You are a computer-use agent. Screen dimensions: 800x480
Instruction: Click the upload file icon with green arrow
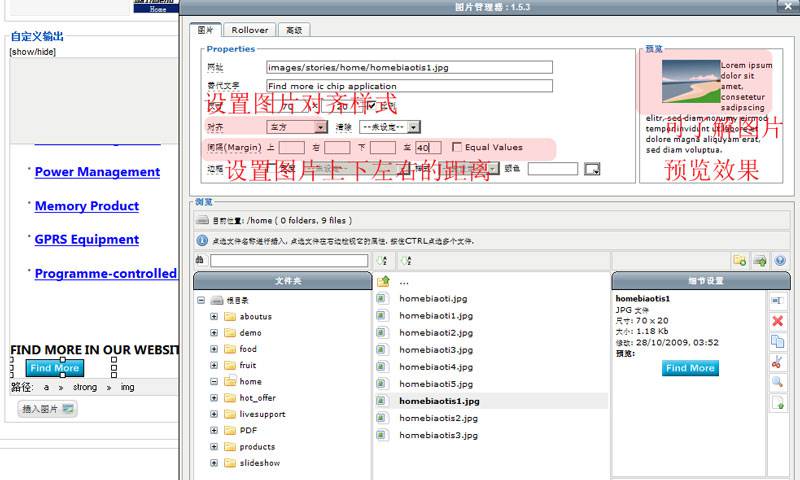[760, 261]
